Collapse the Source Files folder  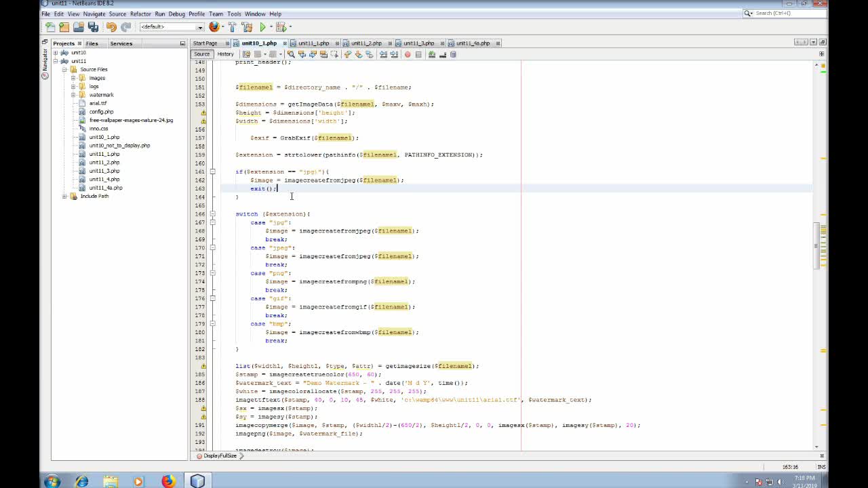point(64,69)
